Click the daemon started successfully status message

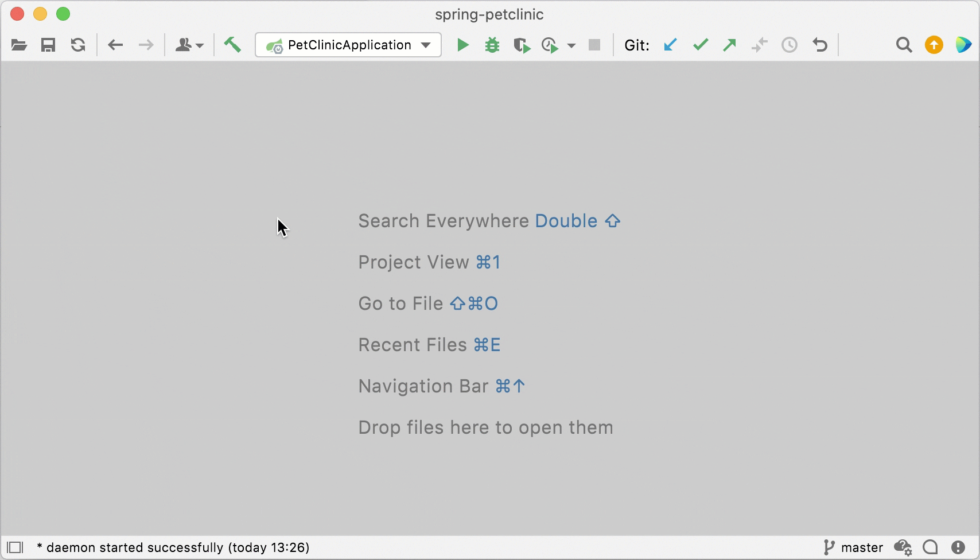173,547
